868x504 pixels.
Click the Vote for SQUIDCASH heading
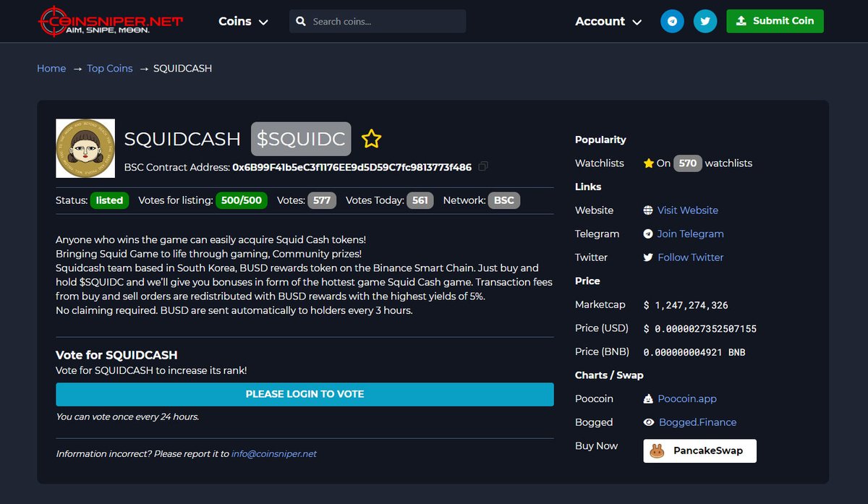116,355
